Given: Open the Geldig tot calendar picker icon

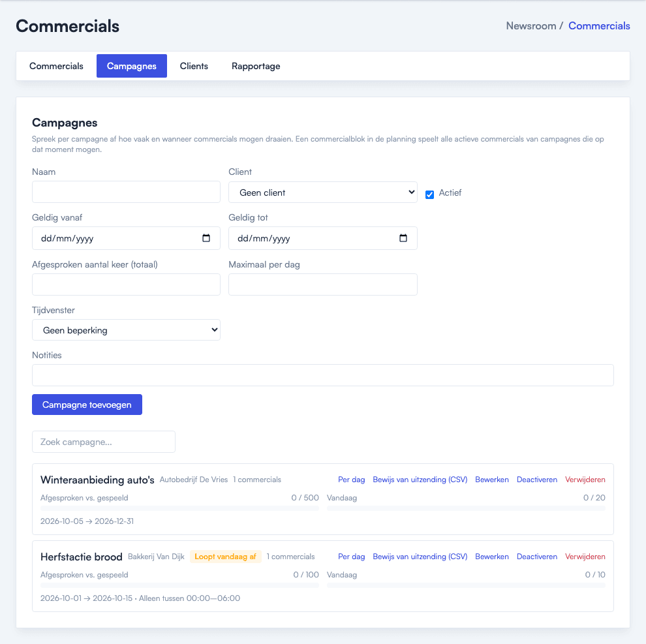Looking at the screenshot, I should (x=403, y=238).
